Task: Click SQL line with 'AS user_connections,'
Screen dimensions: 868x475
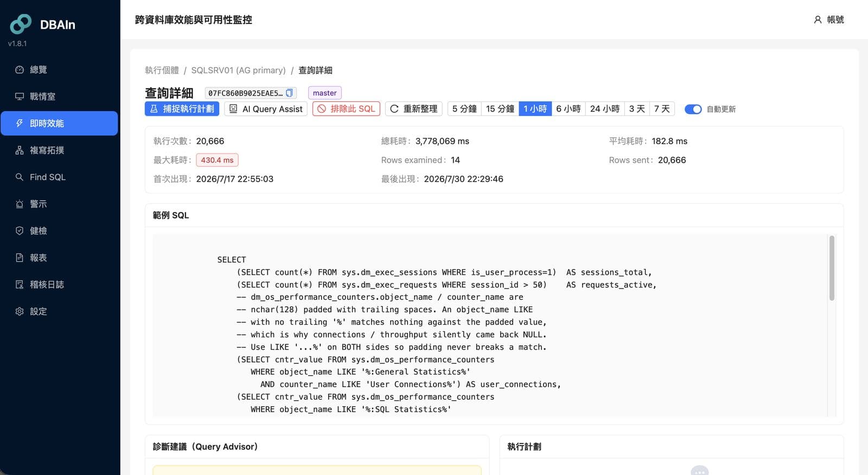Action: pos(411,384)
